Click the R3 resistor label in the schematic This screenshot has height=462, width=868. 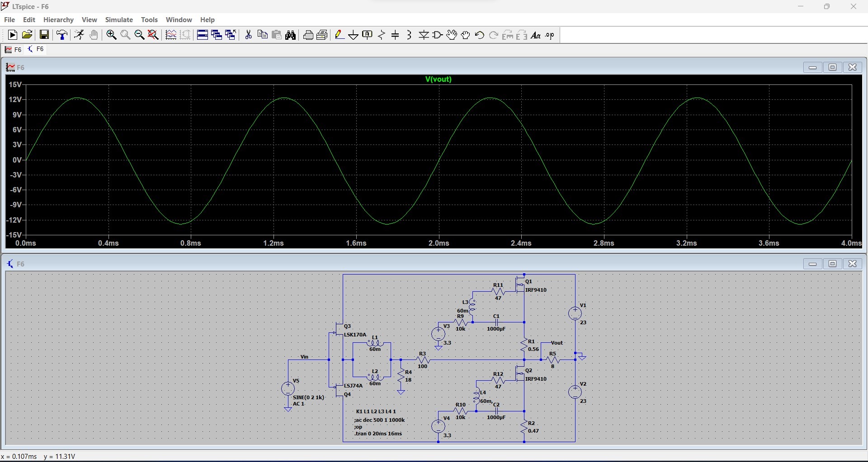pyautogui.click(x=422, y=354)
